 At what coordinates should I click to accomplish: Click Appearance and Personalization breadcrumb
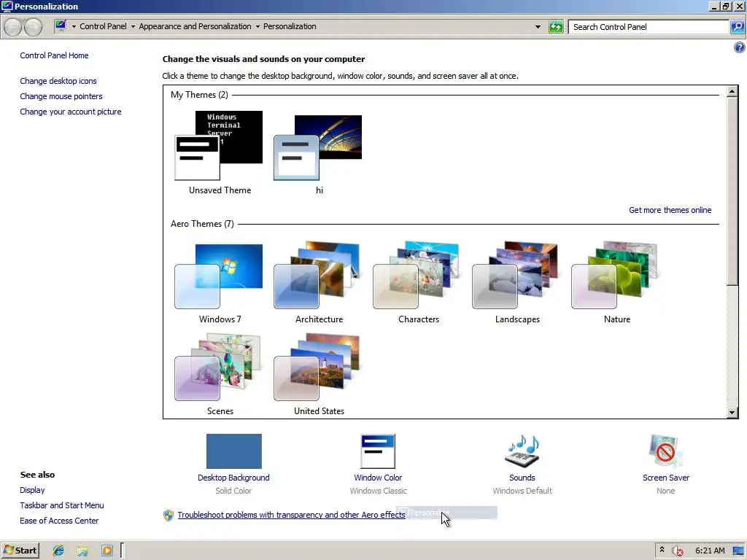pos(195,26)
